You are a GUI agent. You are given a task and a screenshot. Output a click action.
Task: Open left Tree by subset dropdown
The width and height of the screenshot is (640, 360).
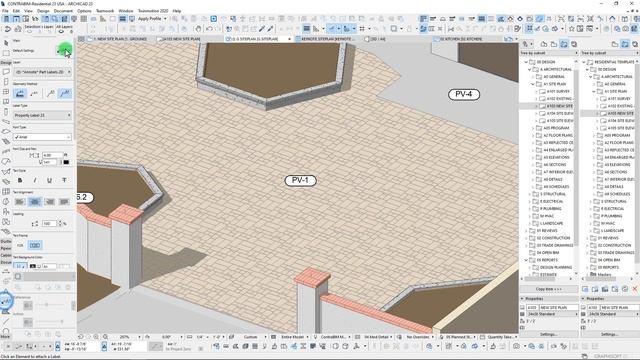click(x=549, y=53)
